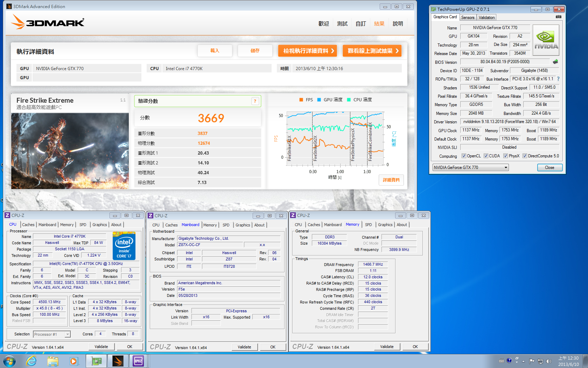This screenshot has height=368, width=588.
Task: Open the 自訂 tab in 3DMark
Action: click(x=361, y=24)
